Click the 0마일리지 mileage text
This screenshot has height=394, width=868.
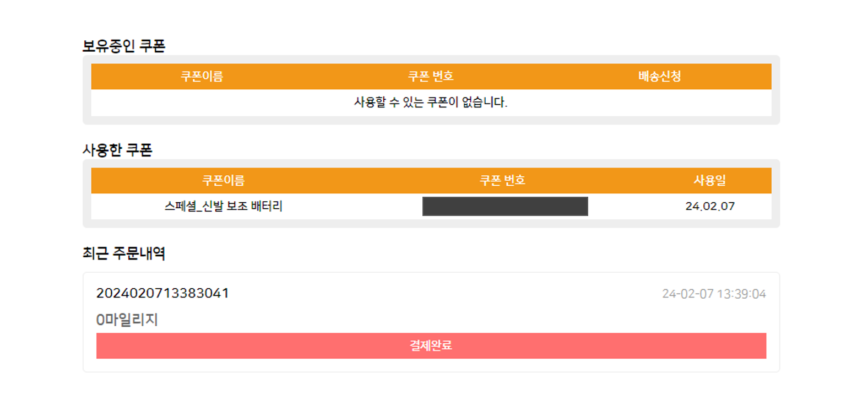pyautogui.click(x=127, y=320)
